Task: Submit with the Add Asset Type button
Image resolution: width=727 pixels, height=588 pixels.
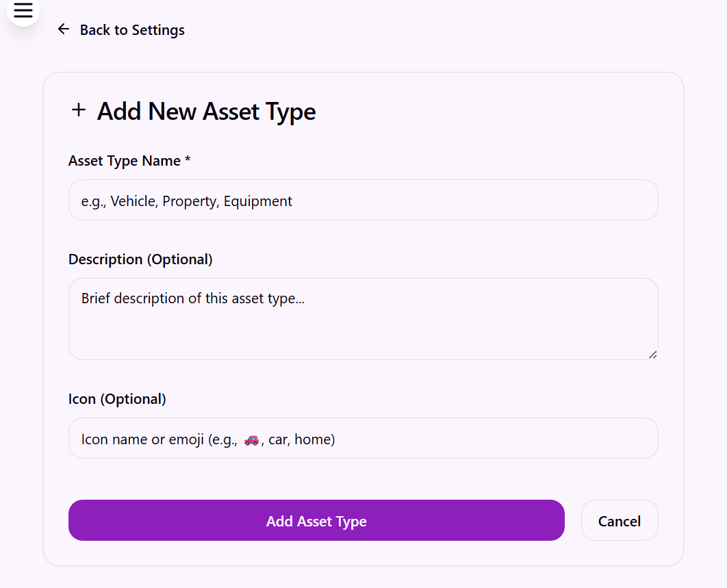Action: (x=316, y=520)
